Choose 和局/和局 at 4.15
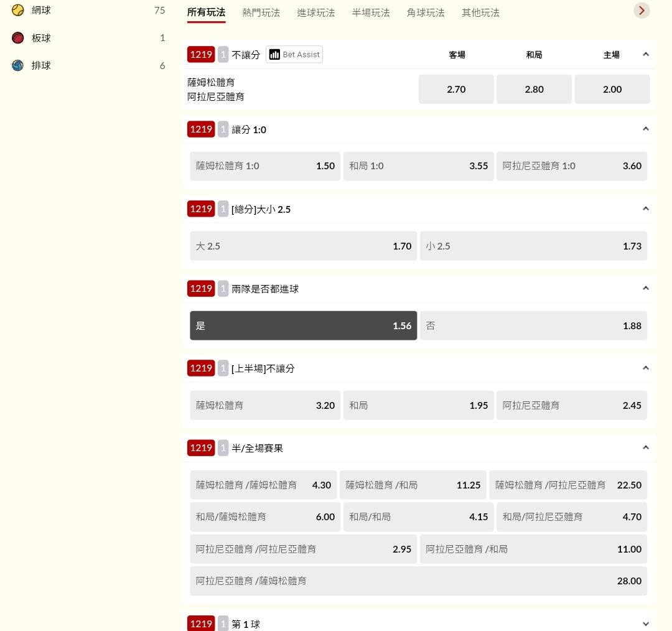The image size is (672, 631). pyautogui.click(x=418, y=517)
